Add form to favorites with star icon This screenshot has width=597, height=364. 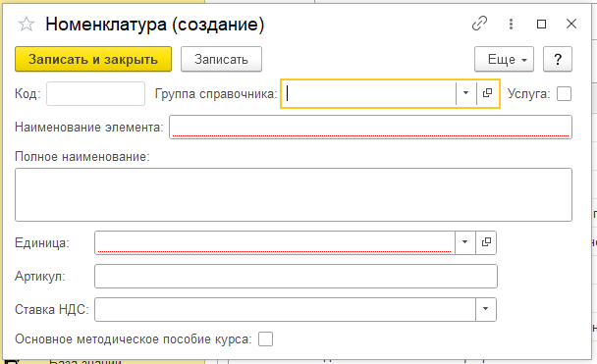tap(27, 25)
